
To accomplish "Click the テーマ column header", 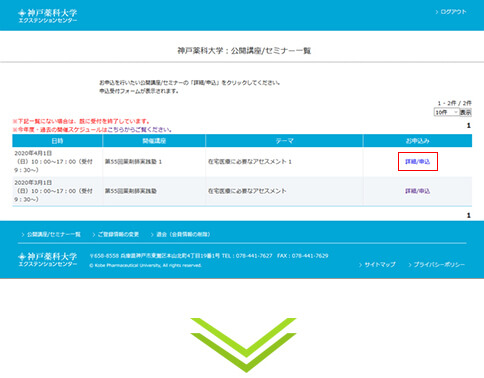I will click(x=284, y=141).
